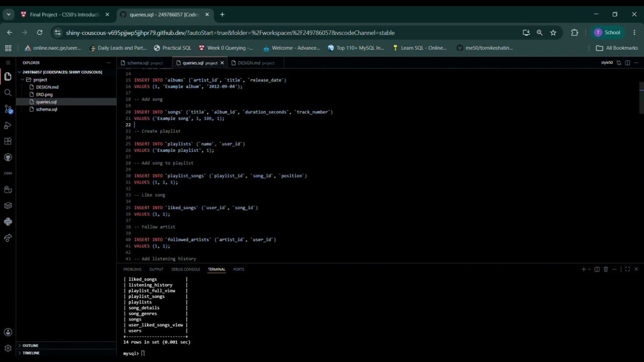Open DESIGN.md from the Explorer tree

tap(66, 87)
